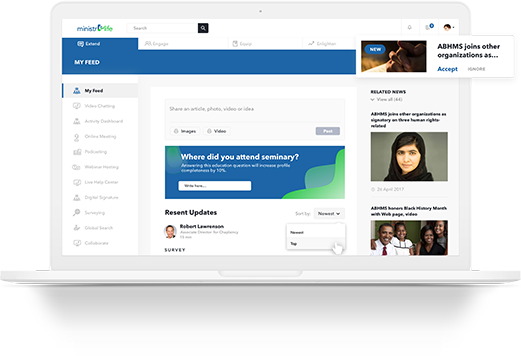This screenshot has height=360, width=521.
Task: Click the Post button
Action: [x=328, y=131]
